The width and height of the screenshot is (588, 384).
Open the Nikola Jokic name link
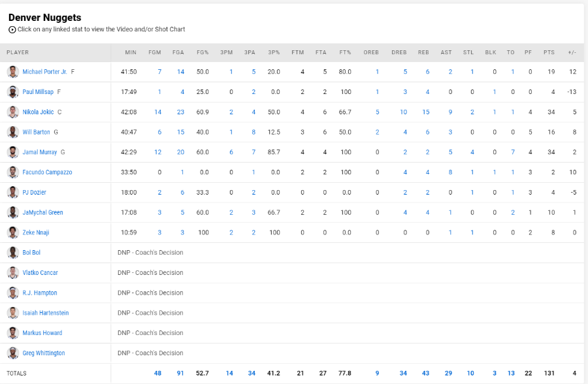point(38,112)
